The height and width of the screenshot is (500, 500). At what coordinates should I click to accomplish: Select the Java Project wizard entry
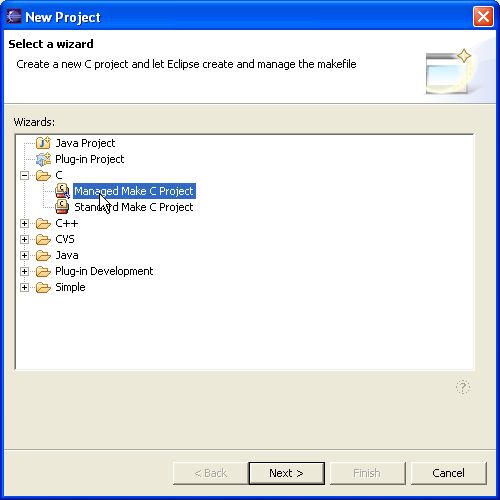[85, 143]
